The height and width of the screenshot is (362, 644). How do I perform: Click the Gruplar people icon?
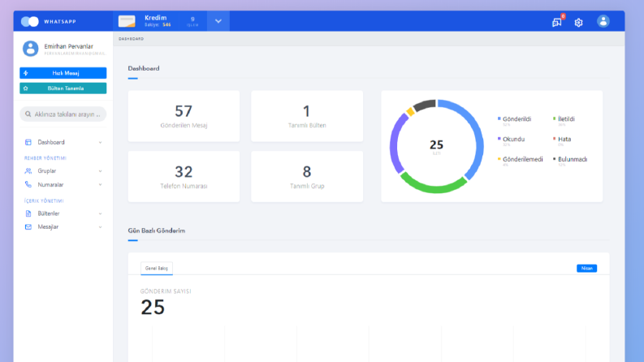click(x=28, y=170)
